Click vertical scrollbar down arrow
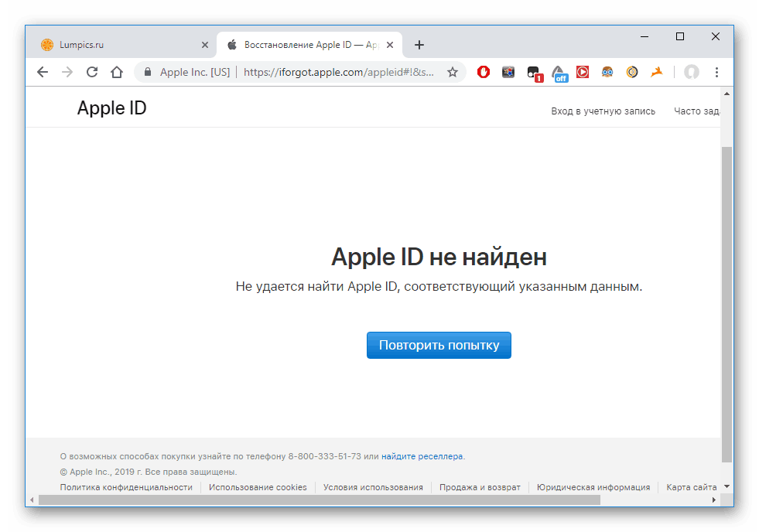The width and height of the screenshot is (759, 532). [727, 486]
